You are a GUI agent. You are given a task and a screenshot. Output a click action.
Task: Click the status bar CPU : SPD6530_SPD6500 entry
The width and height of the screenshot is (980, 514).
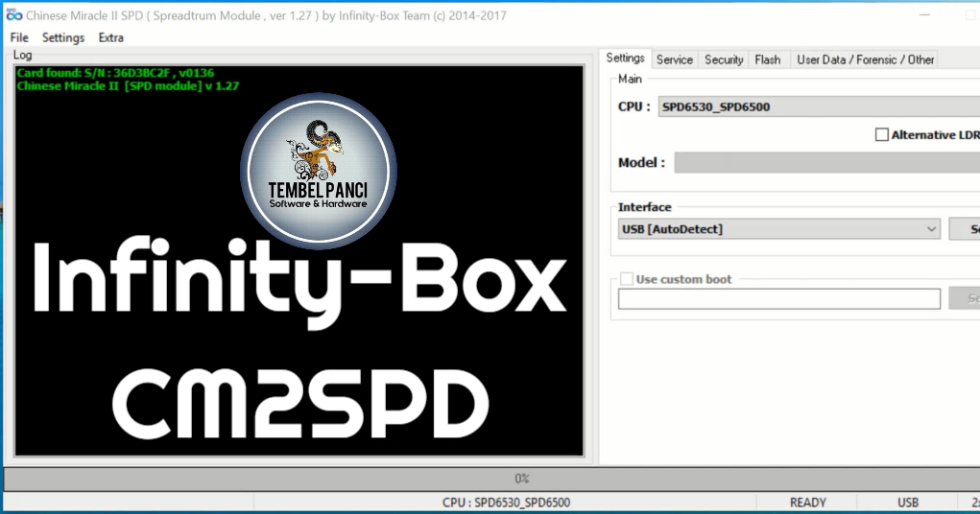click(x=505, y=502)
